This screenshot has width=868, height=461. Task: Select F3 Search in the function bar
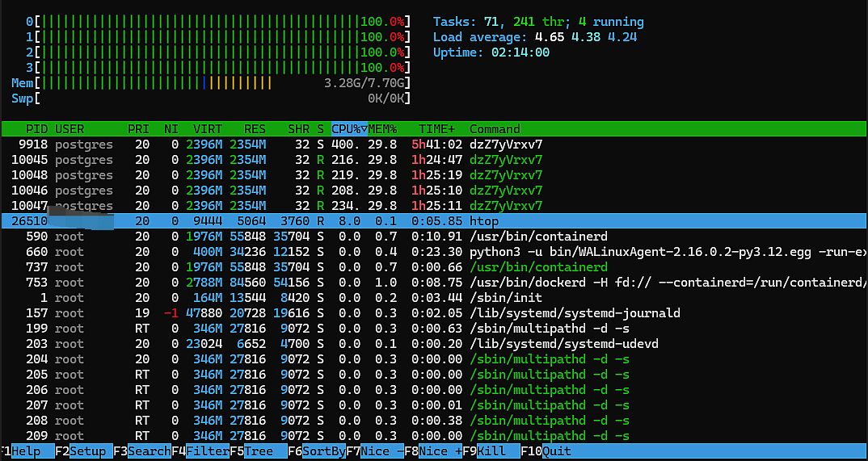[142, 451]
